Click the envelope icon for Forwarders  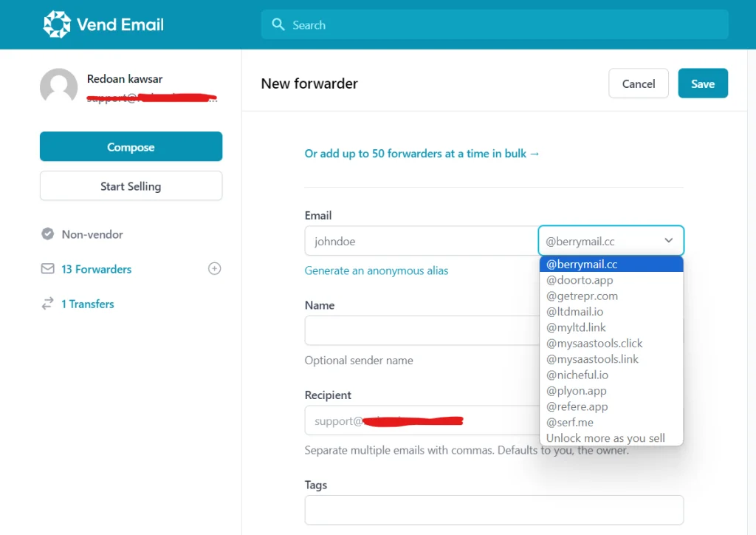(47, 269)
